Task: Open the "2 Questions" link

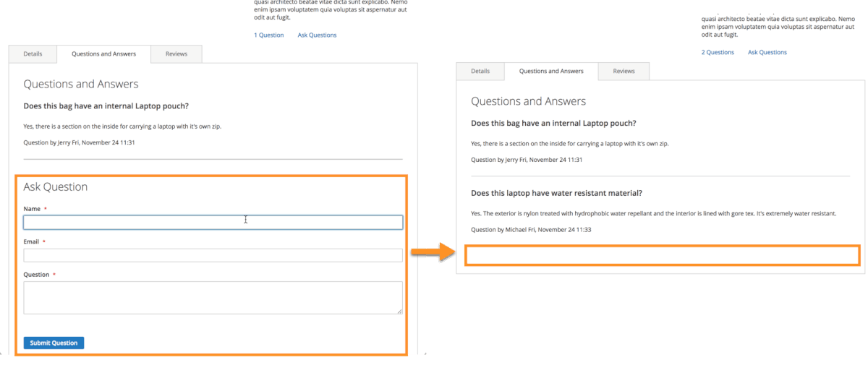Action: 718,53
